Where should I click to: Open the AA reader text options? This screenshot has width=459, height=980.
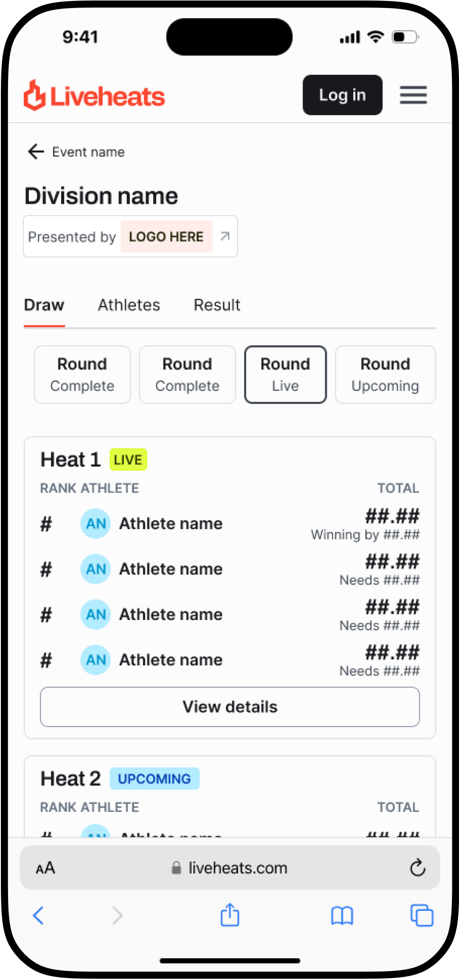pyautogui.click(x=46, y=868)
